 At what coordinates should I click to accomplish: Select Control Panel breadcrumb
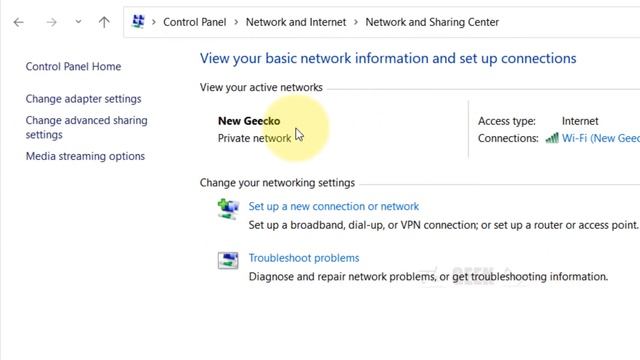pos(194,22)
